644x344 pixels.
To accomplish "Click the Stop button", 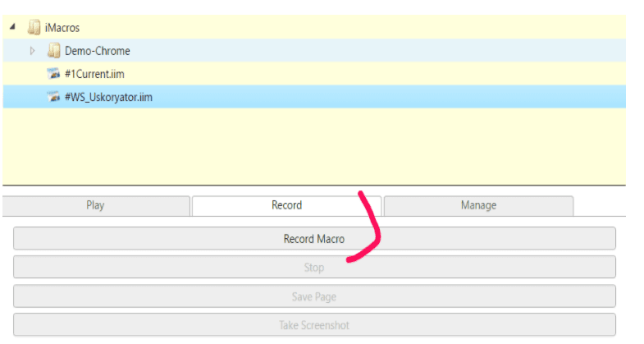I will pyautogui.click(x=314, y=267).
